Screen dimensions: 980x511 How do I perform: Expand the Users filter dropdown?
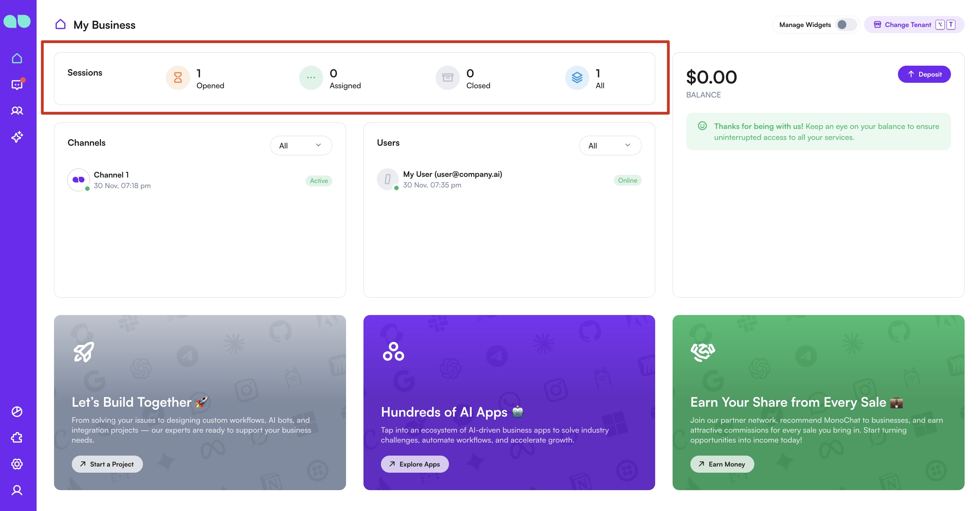coord(610,145)
